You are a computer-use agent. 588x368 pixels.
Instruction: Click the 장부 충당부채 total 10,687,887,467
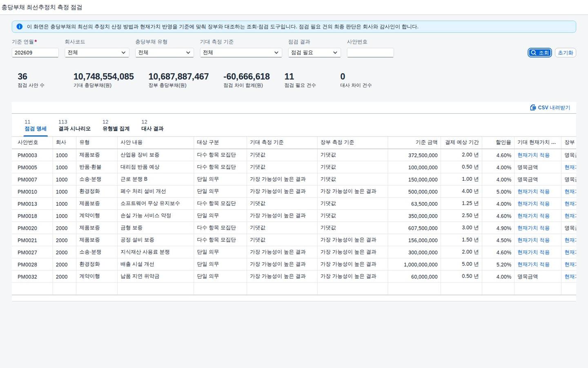[178, 77]
